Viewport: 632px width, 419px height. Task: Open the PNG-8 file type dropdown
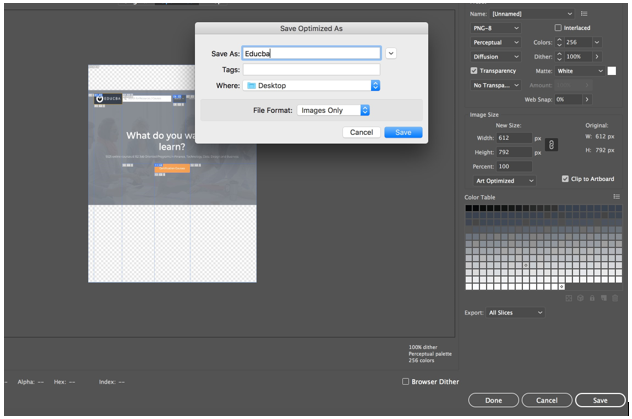point(496,28)
